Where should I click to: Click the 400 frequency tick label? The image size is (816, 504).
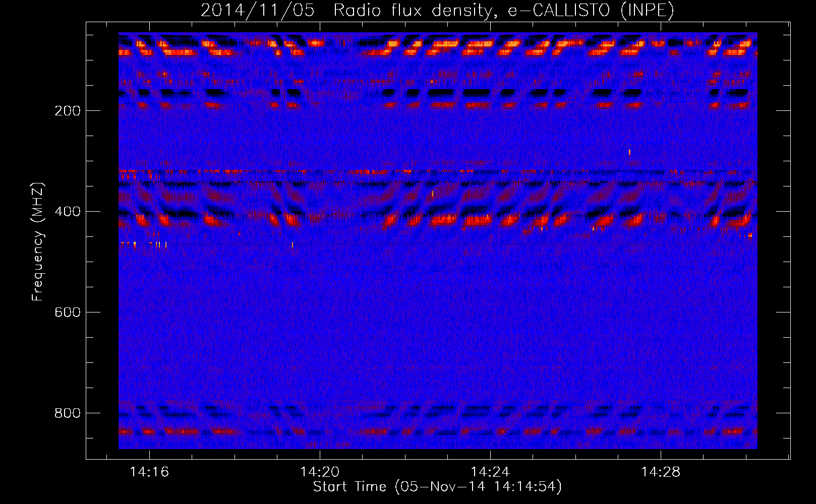[68, 212]
